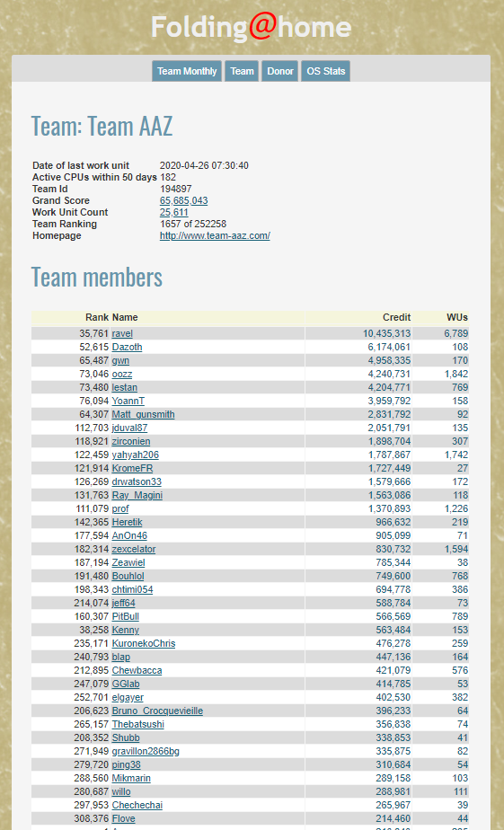This screenshot has width=504, height=830.
Task: Open donor zirconien's profile
Action: click(131, 441)
